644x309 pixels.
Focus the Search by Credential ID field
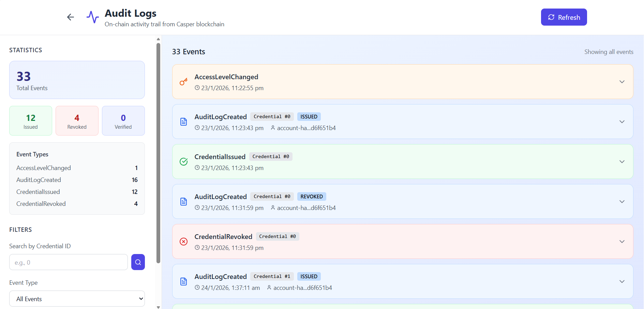point(69,262)
